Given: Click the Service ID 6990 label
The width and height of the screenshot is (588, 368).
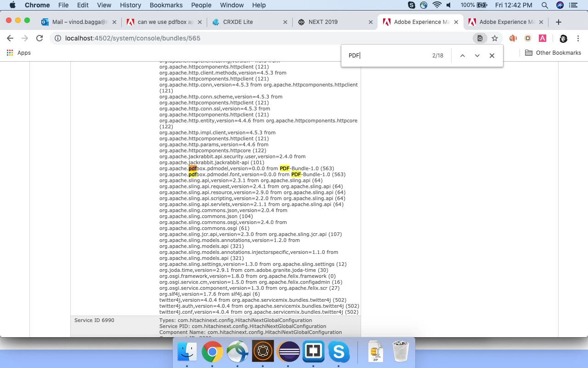Looking at the screenshot, I should click(x=94, y=320).
